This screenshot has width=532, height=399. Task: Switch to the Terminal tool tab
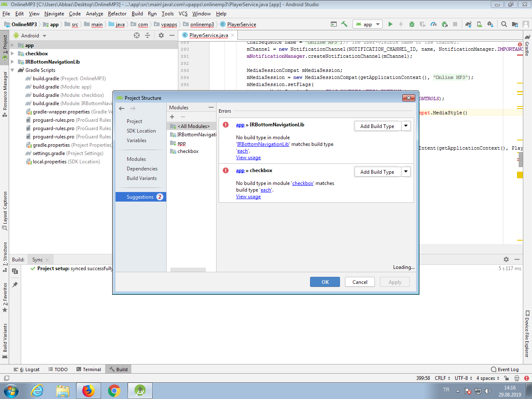[x=89, y=369]
